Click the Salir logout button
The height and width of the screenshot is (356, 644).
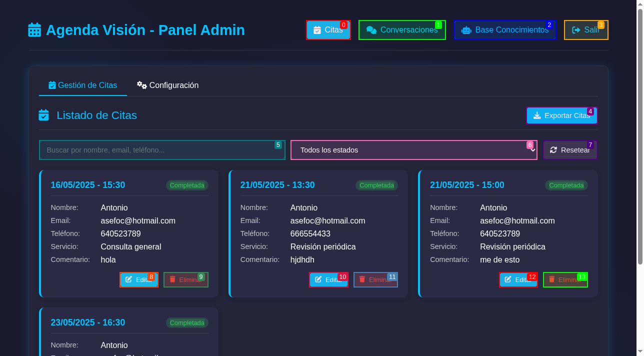pyautogui.click(x=586, y=30)
